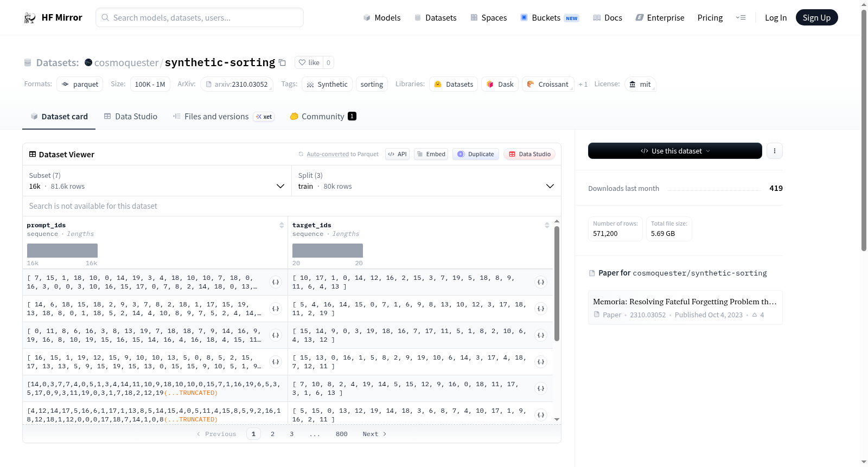Click the upvote triangle icon on paper card
This screenshot has width=868, height=467.
tap(755, 315)
